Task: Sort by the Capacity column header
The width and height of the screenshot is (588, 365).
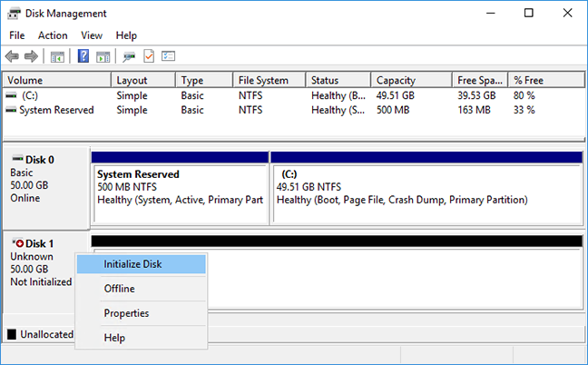Action: [411, 80]
